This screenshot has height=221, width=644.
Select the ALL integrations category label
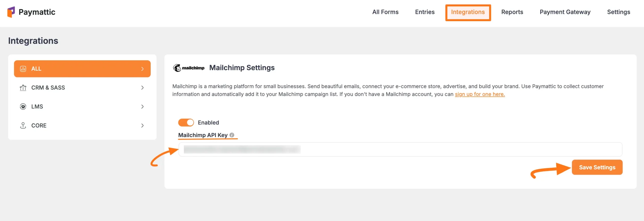pos(36,69)
